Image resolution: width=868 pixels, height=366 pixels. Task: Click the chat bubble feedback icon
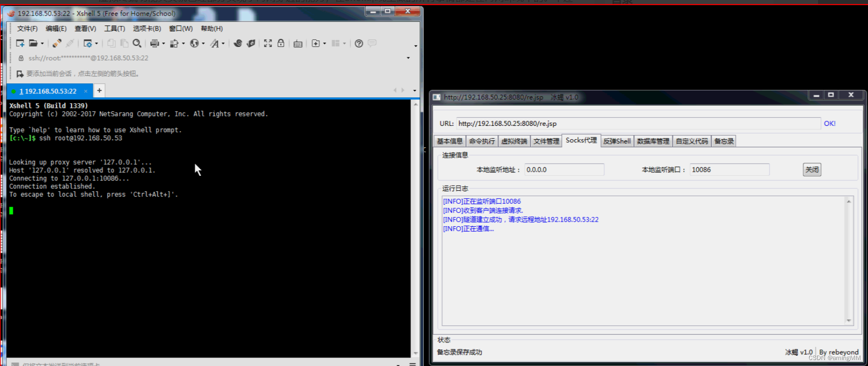point(372,43)
